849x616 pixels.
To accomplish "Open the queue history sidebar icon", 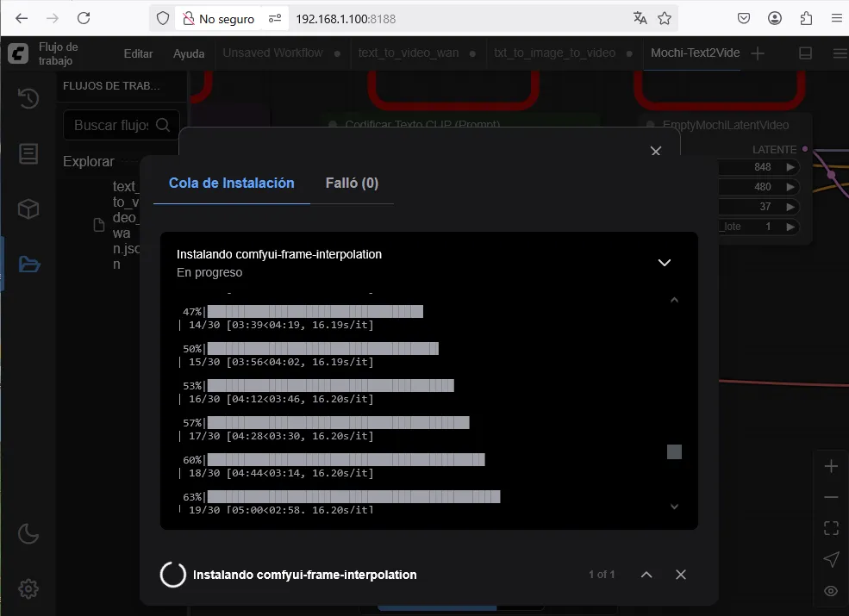I will (x=28, y=98).
